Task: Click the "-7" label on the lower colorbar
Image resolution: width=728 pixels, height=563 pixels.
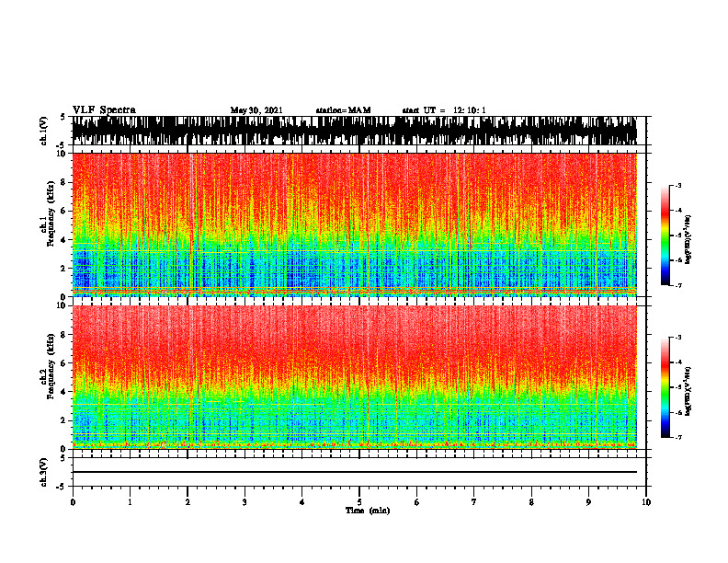Action: 678,437
